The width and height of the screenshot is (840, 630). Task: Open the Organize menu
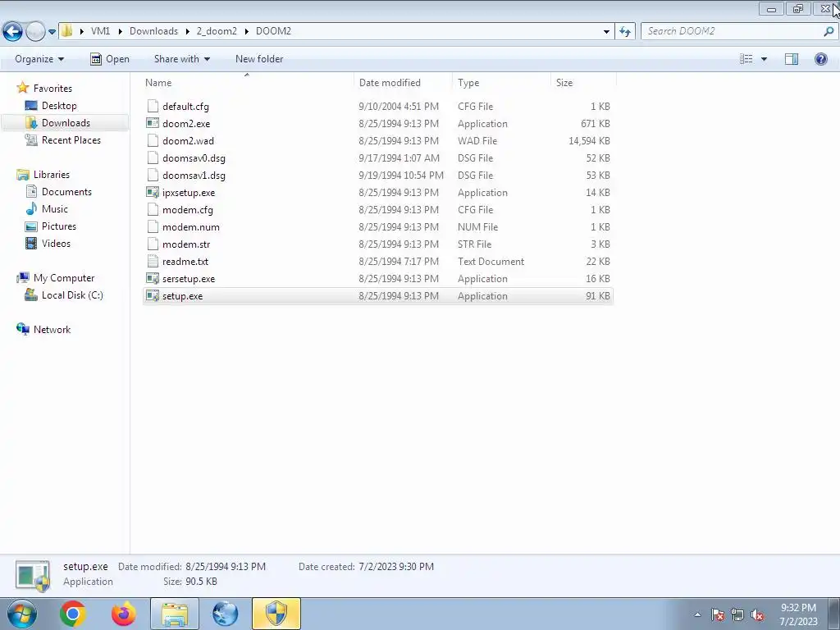coord(39,59)
